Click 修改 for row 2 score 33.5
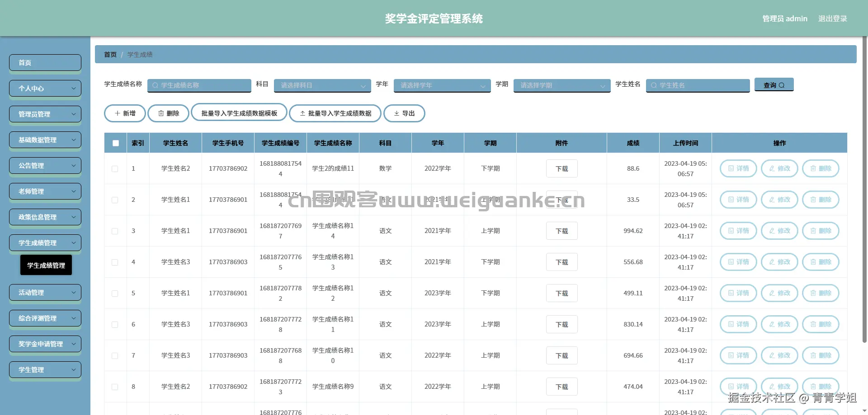 (779, 200)
